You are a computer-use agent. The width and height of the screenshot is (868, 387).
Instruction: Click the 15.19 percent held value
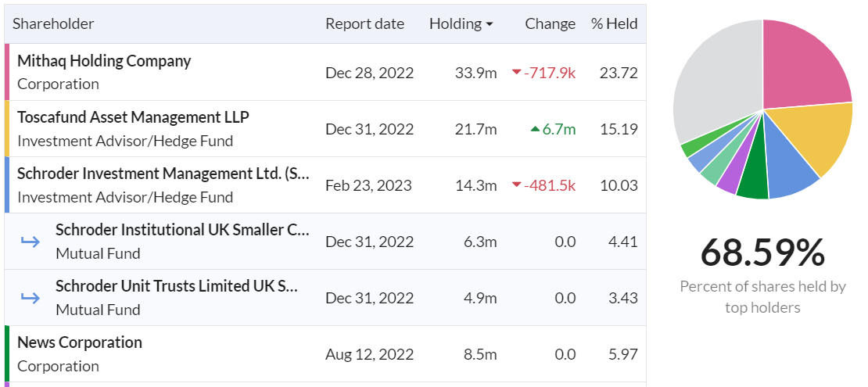[619, 129]
